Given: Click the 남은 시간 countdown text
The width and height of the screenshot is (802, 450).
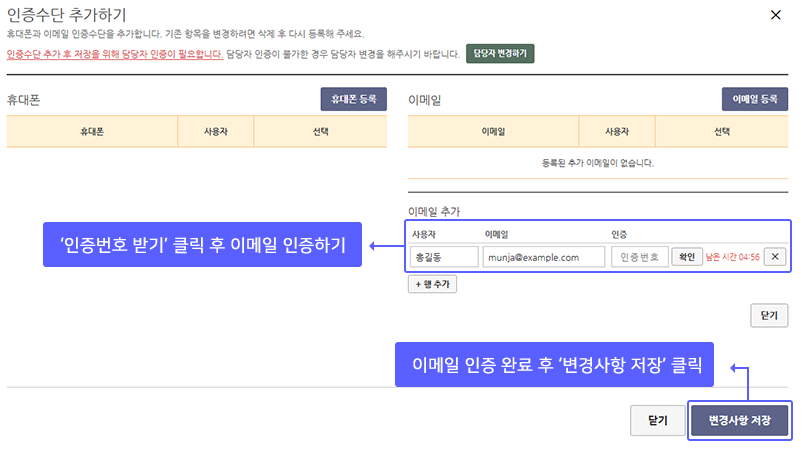Looking at the screenshot, I should (732, 257).
